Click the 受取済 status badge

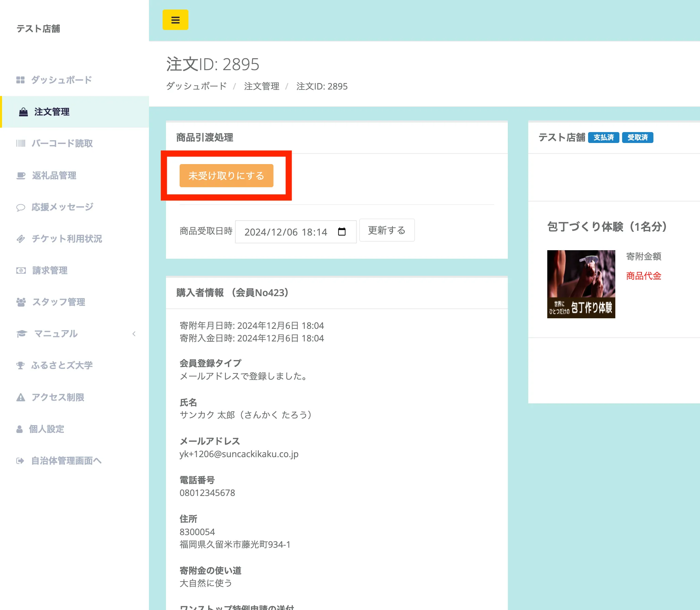pos(637,138)
